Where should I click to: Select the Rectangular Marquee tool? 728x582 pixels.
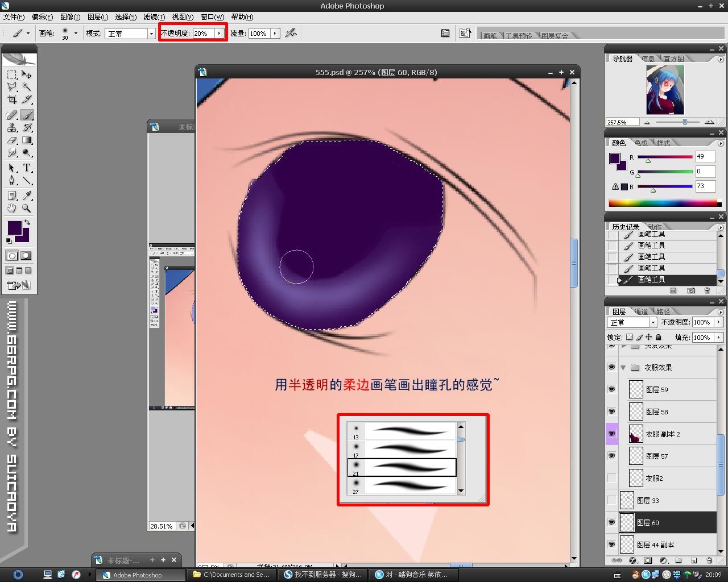[12, 74]
